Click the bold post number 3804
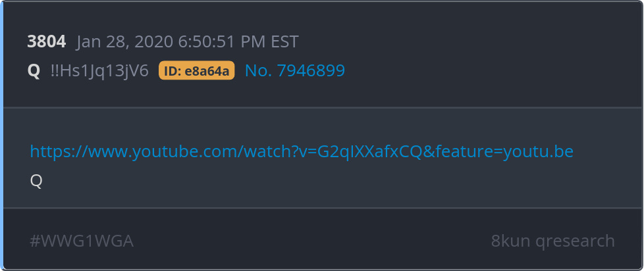 tap(46, 42)
